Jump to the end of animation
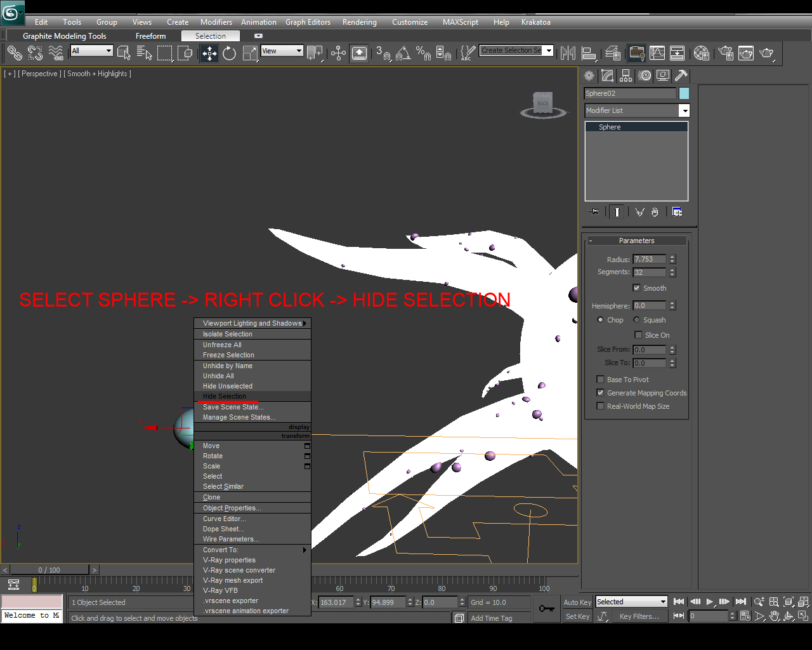This screenshot has height=650, width=812. point(741,602)
